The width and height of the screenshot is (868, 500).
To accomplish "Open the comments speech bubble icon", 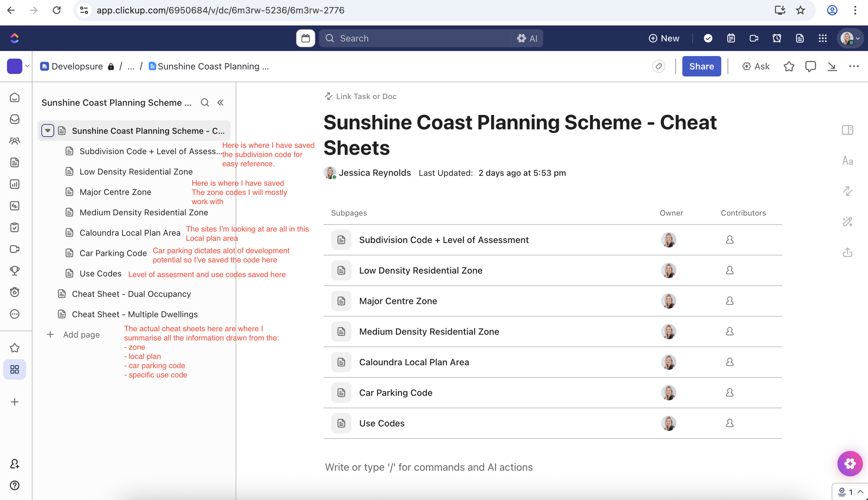I will [x=810, y=66].
